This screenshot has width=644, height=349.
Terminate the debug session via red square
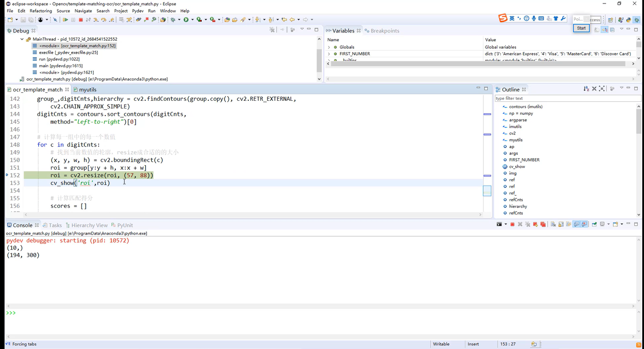(x=81, y=20)
